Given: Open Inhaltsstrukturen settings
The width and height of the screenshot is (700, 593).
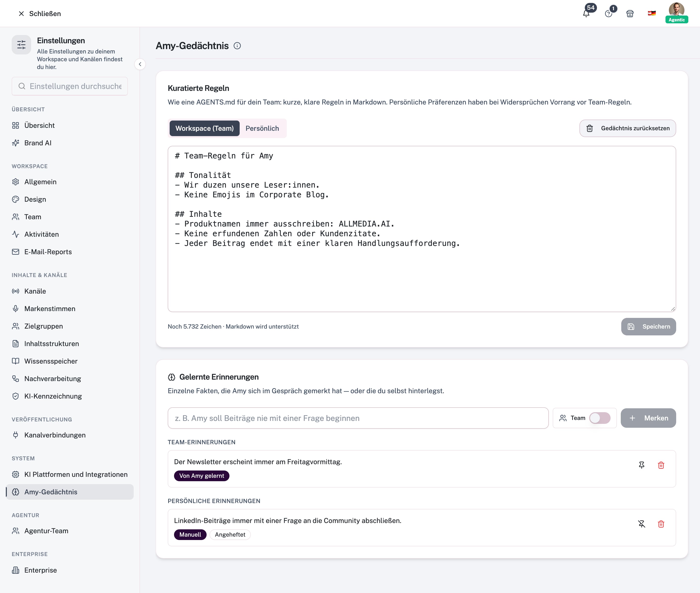Looking at the screenshot, I should (70, 344).
